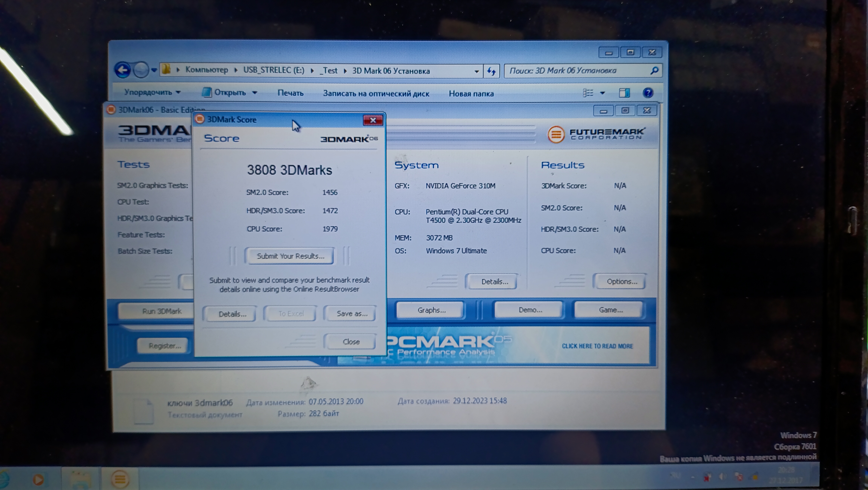Click the magnifier search icon
Screen dimensions: 868x490
[x=654, y=70]
